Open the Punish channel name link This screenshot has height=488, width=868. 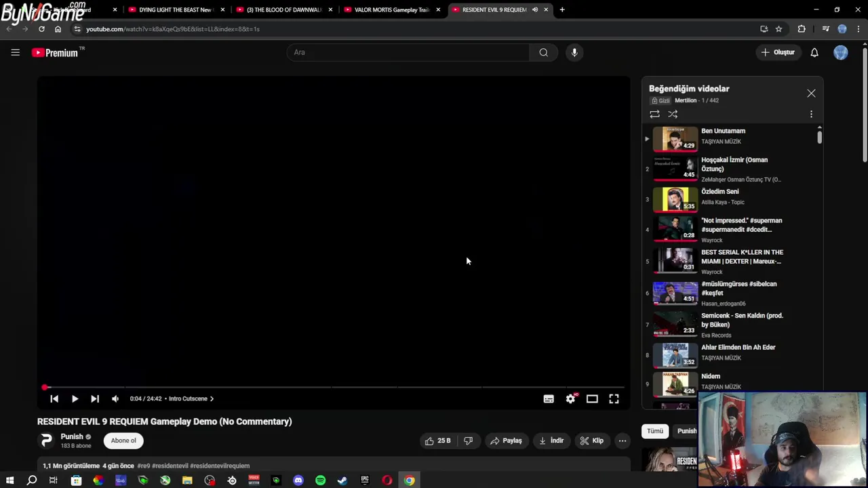point(71,436)
